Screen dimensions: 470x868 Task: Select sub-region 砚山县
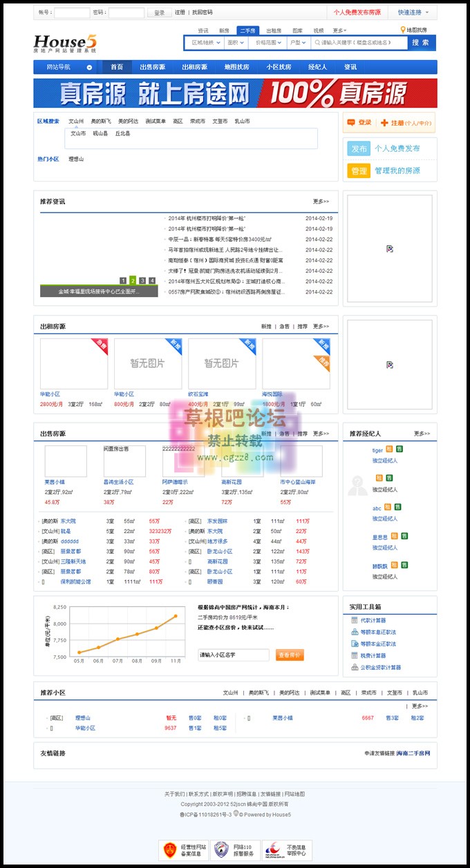(100, 133)
